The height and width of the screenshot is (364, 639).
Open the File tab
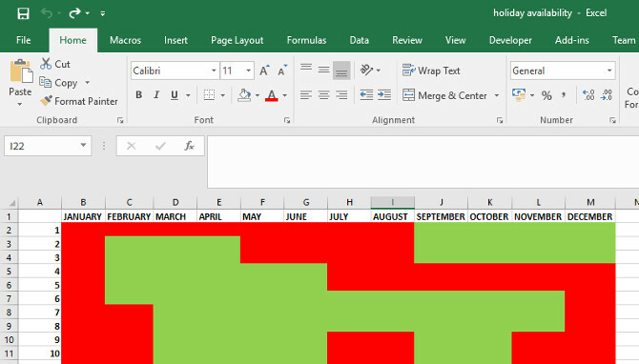[23, 40]
